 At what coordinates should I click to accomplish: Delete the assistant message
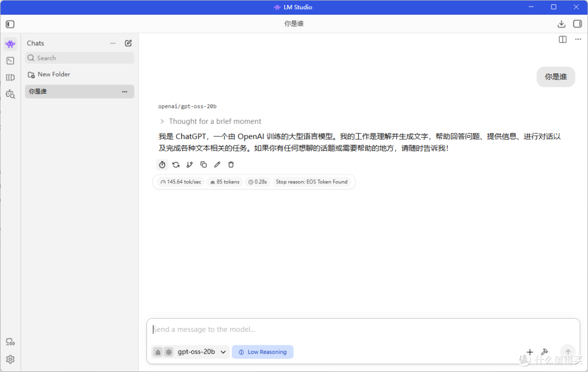(231, 164)
